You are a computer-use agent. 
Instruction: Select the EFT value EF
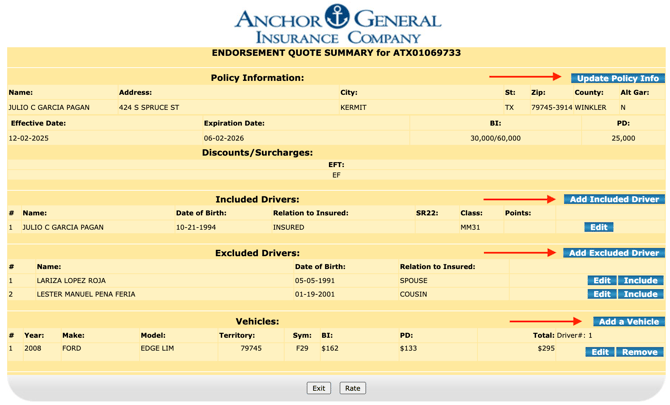pyautogui.click(x=336, y=175)
